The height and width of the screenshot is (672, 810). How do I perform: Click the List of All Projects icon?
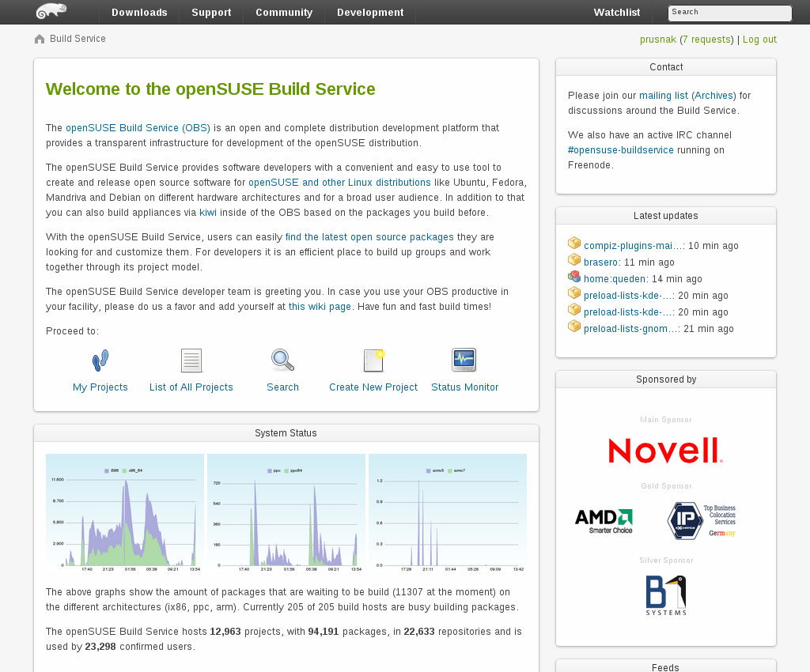191,361
